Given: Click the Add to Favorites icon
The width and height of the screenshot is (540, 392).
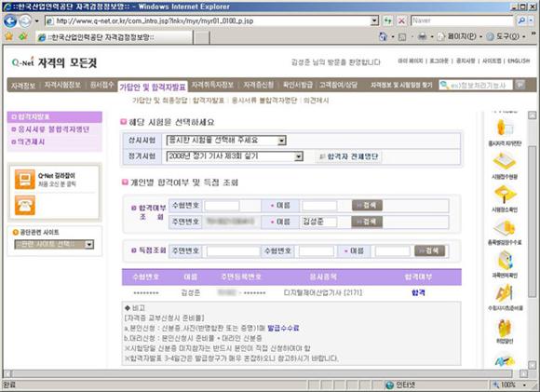Looking at the screenshot, I should point(23,36).
